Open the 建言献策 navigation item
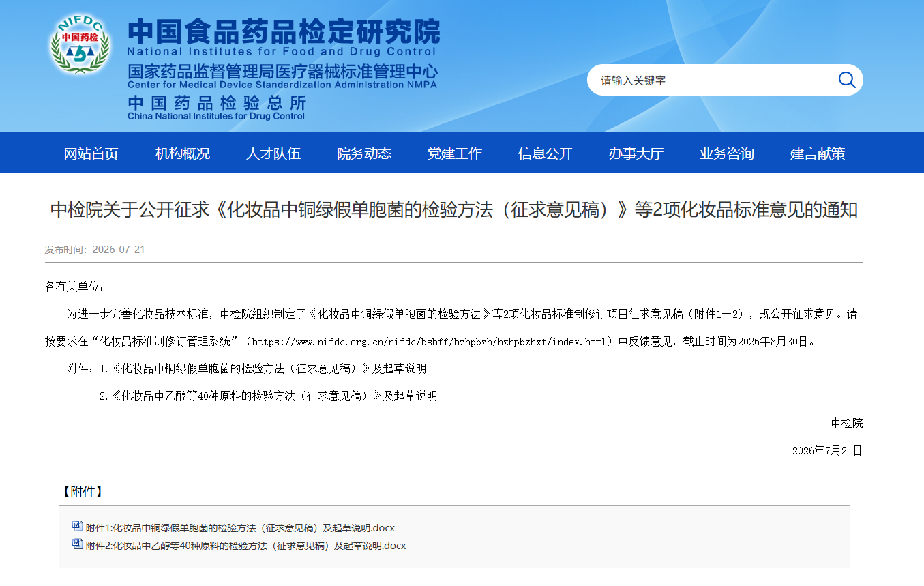 click(818, 153)
